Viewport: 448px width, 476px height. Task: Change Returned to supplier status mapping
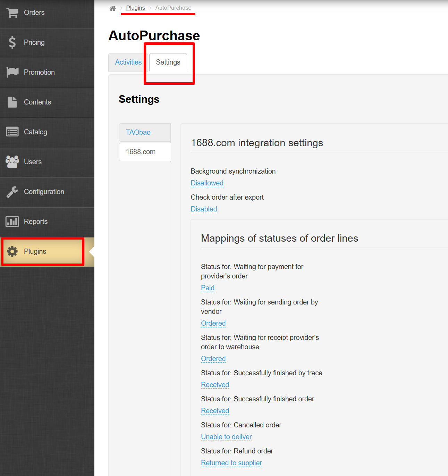point(231,463)
